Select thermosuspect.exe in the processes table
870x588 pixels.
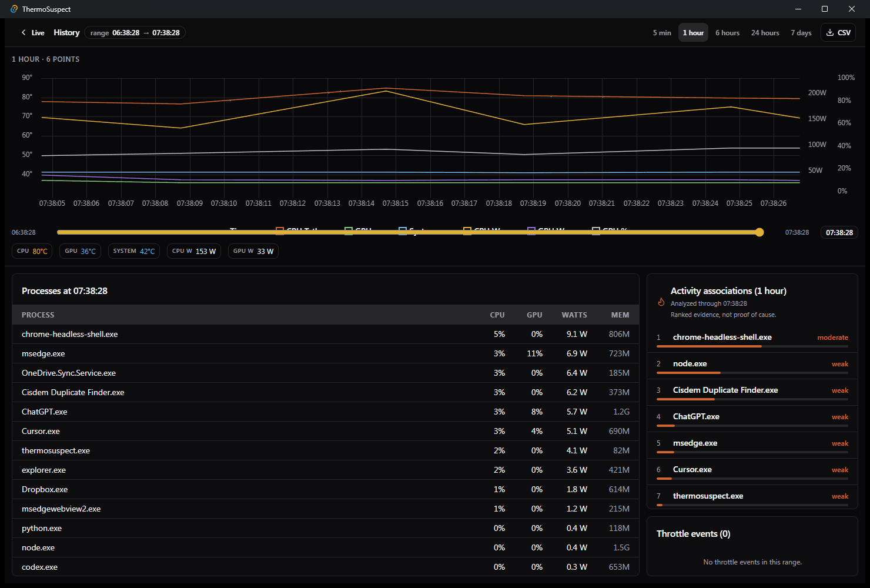(x=326, y=450)
